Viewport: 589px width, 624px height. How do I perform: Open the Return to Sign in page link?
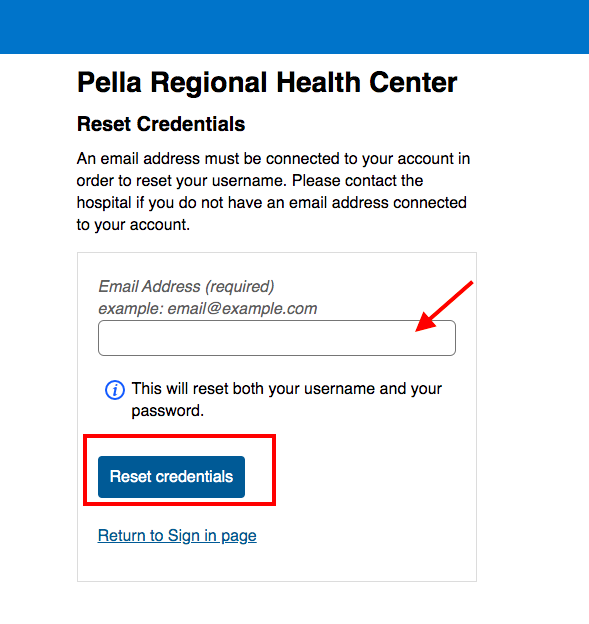(x=177, y=536)
